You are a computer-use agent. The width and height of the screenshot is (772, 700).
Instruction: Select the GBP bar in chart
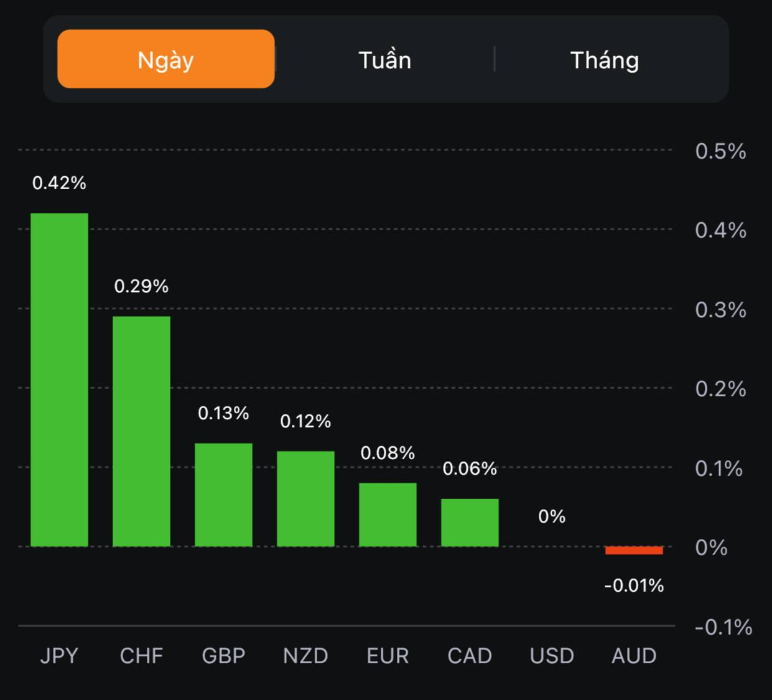pyautogui.click(x=223, y=495)
